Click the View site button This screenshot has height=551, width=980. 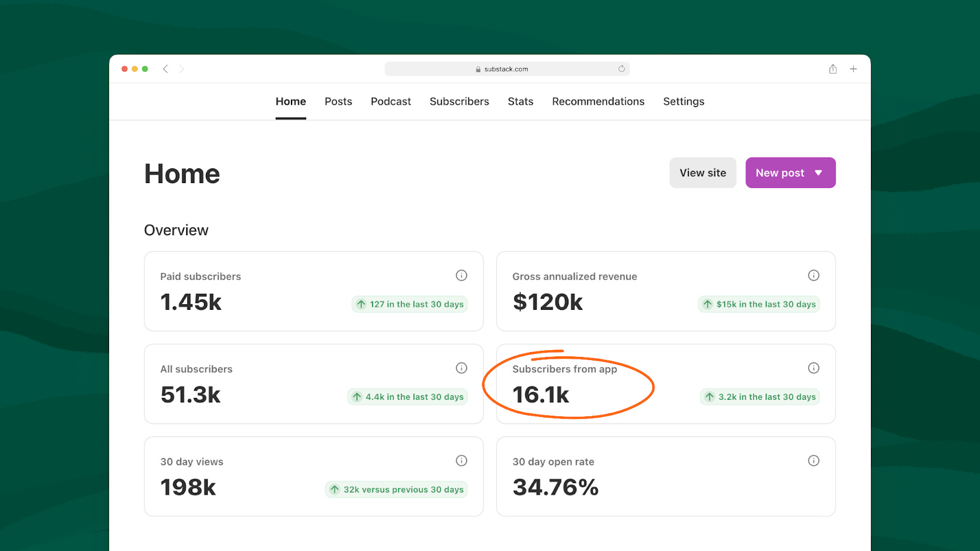703,173
